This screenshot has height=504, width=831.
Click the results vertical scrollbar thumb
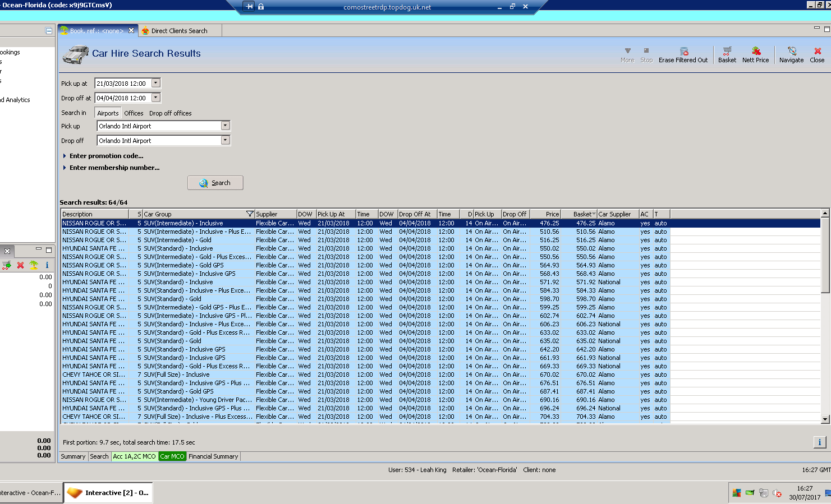pos(825,255)
